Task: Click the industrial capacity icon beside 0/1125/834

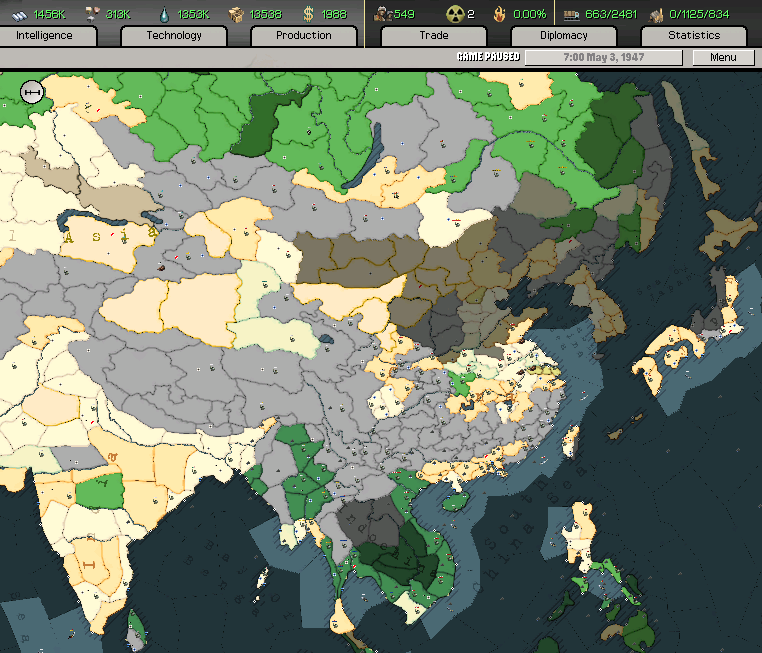Action: coord(656,14)
